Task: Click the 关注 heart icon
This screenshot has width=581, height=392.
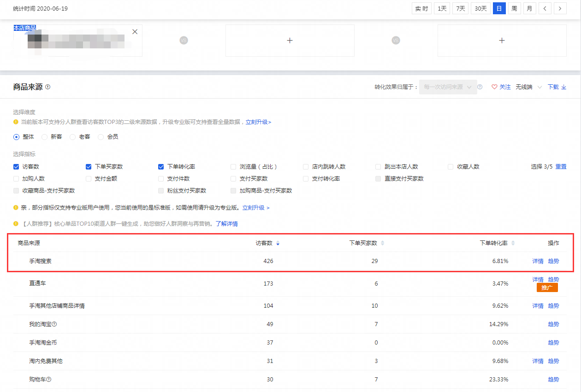Action: click(494, 87)
